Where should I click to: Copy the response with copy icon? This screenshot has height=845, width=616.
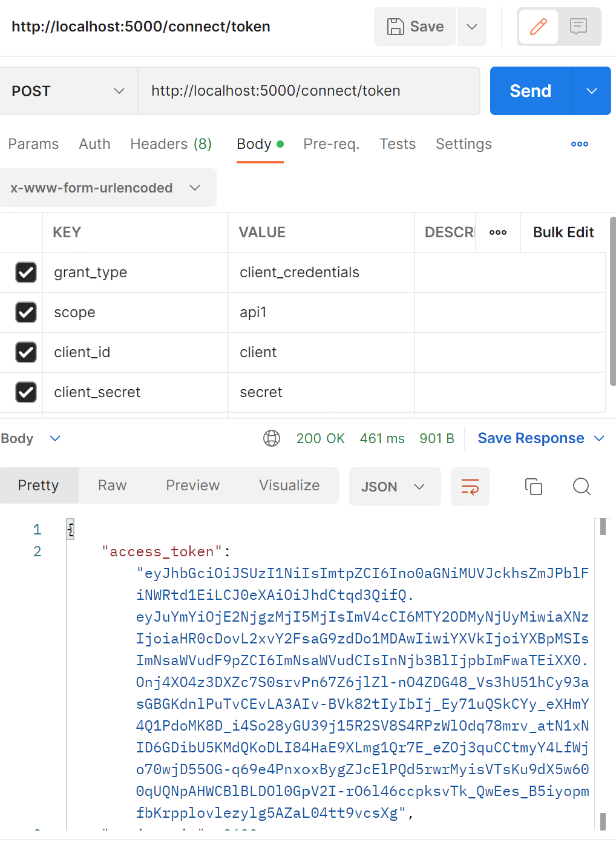pos(533,487)
